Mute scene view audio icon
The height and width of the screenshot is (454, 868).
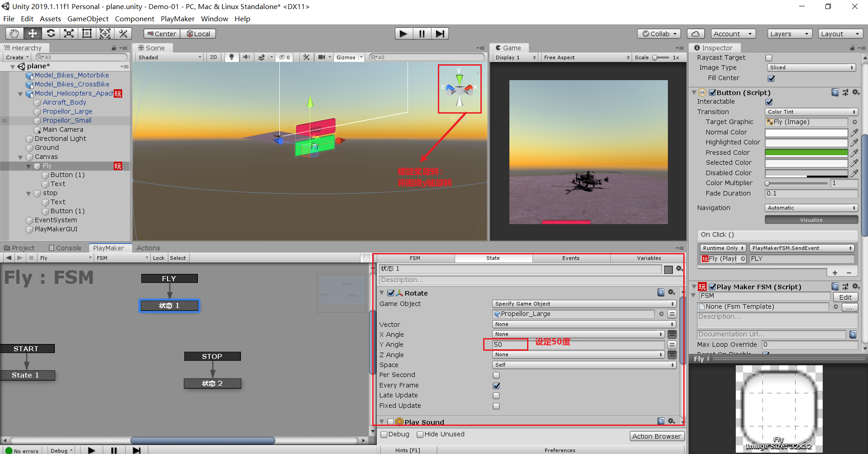click(x=246, y=57)
